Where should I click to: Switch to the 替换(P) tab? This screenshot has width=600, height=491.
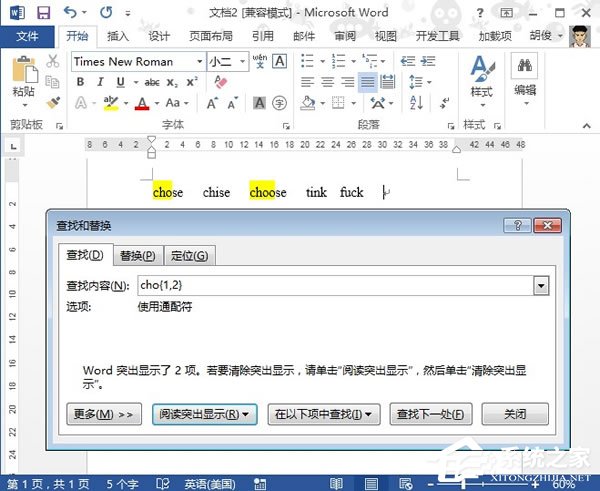[x=135, y=255]
